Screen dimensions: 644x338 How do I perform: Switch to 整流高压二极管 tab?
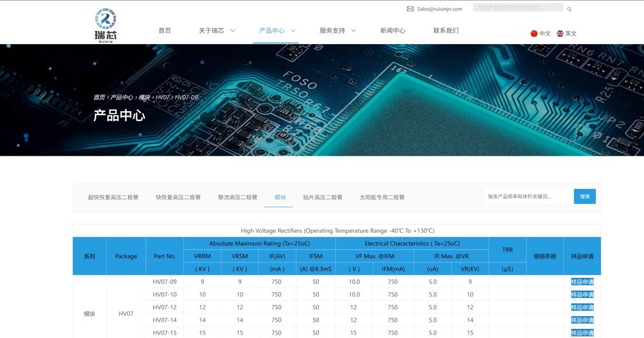(238, 197)
